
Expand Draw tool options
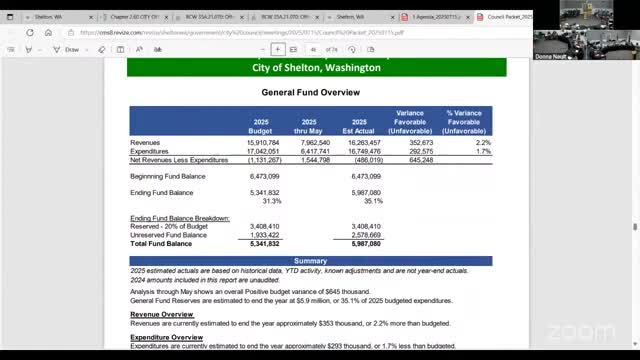87,50
